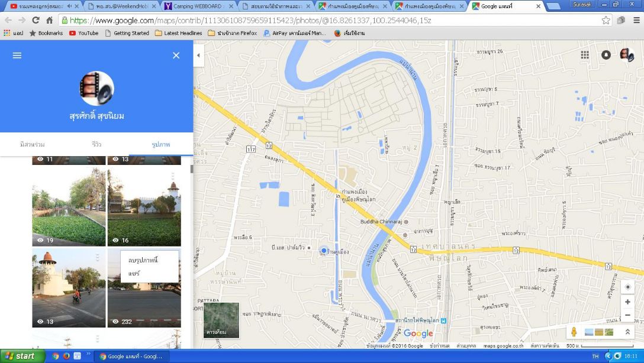Open the Google Maps hamburger menu

coord(17,55)
